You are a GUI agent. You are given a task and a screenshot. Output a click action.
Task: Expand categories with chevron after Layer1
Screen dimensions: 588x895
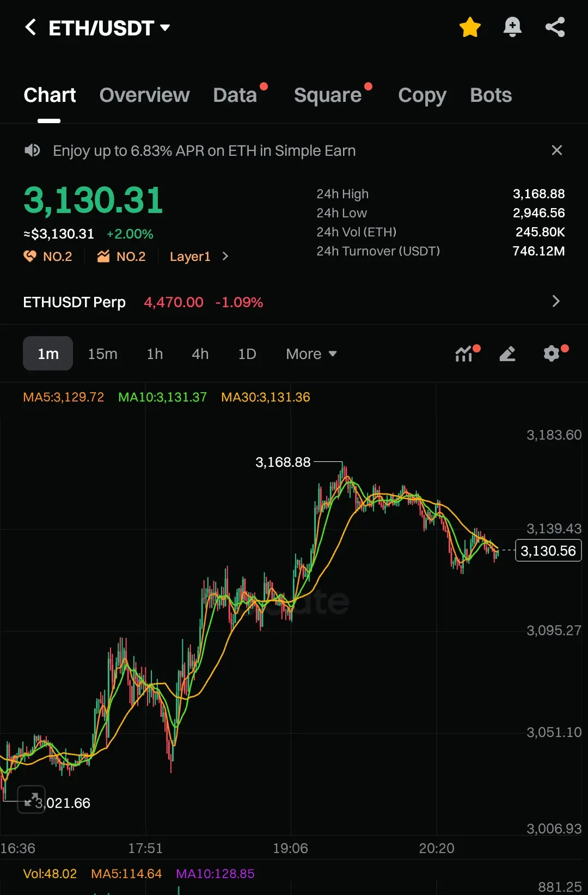click(225, 257)
